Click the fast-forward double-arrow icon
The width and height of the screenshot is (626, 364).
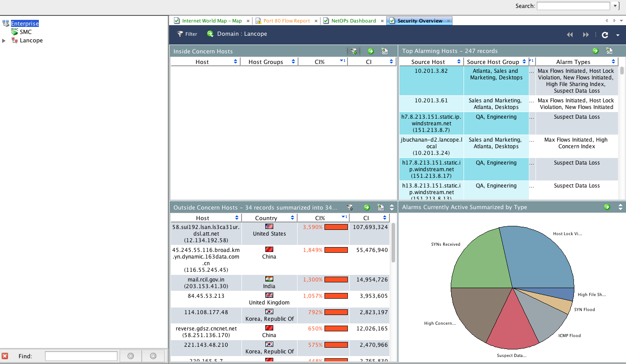click(586, 35)
